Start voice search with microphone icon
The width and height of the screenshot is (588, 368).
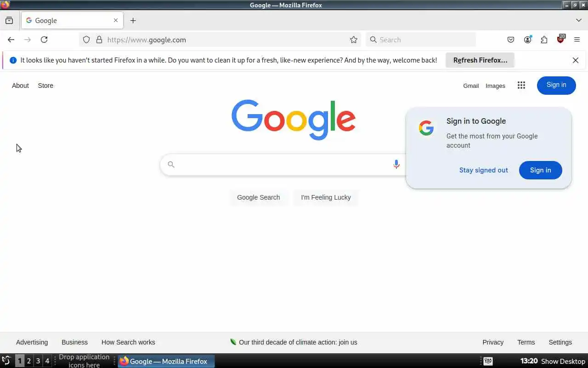(396, 164)
